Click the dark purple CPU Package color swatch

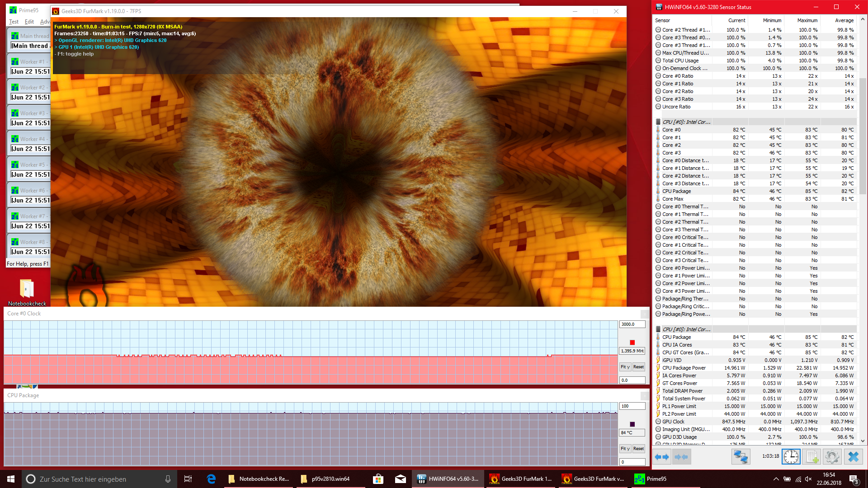tap(632, 424)
